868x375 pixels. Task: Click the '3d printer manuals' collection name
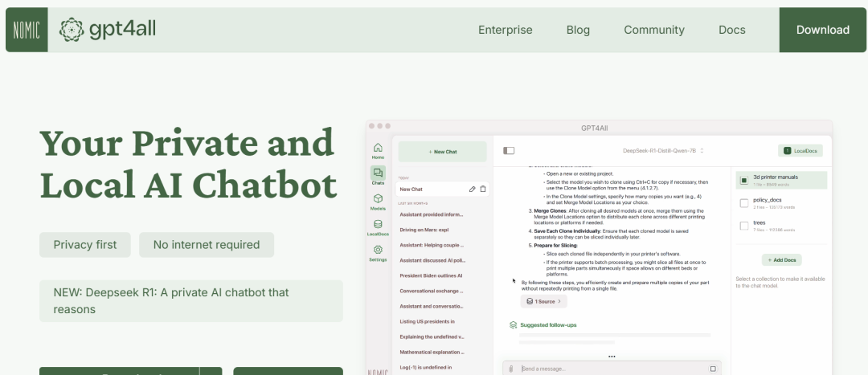tap(775, 177)
